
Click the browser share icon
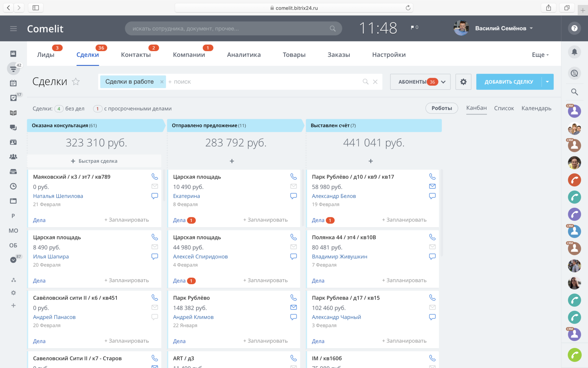(x=548, y=8)
